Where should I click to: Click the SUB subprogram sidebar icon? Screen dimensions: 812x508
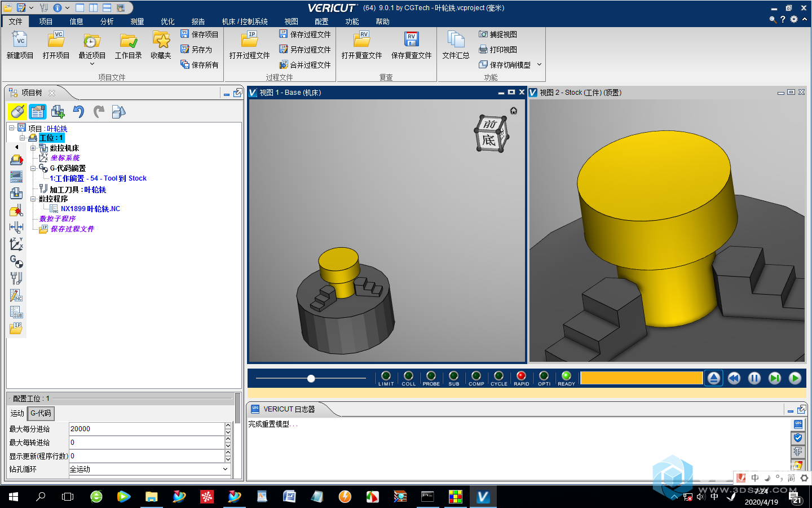(16, 312)
